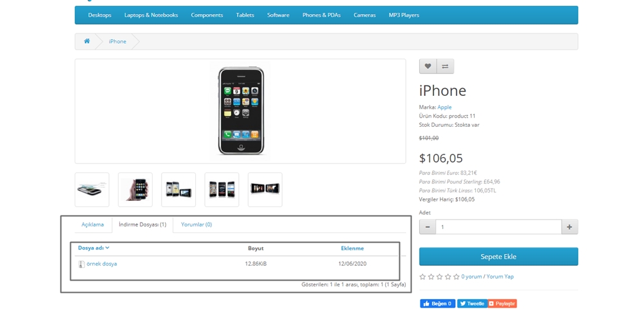Image resolution: width=644 pixels, height=314 pixels.
Task: Decrease quantity with minus button
Action: (428, 227)
